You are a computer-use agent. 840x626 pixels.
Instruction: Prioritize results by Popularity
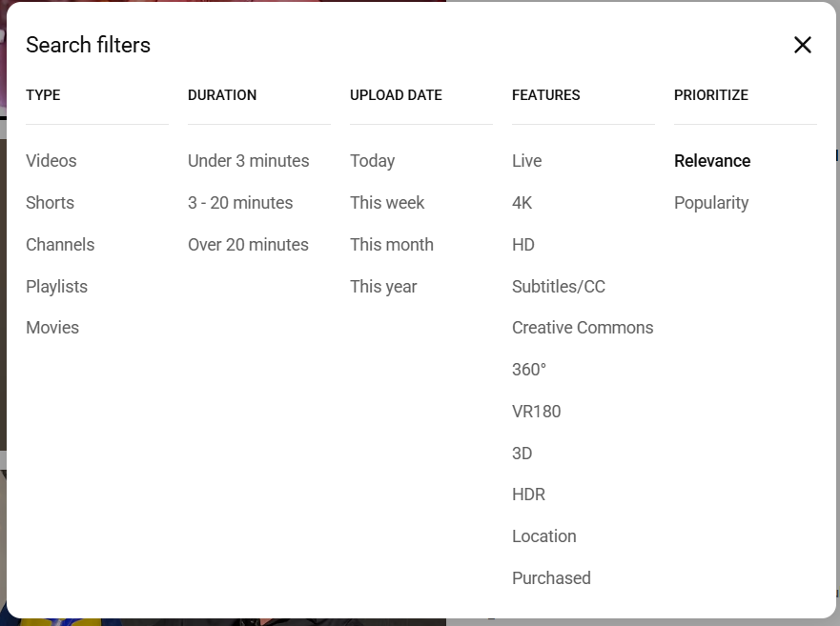pyautogui.click(x=711, y=203)
